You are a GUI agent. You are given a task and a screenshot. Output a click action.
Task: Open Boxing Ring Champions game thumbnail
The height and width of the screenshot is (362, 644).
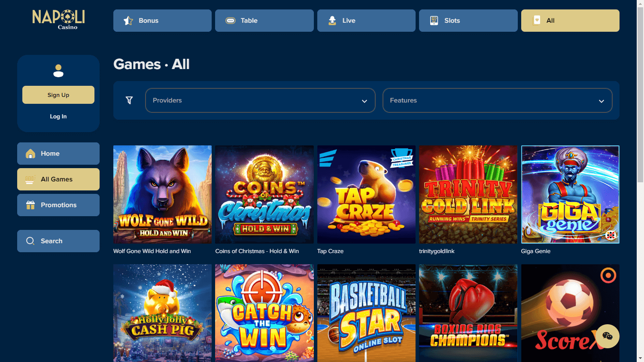[x=468, y=313]
